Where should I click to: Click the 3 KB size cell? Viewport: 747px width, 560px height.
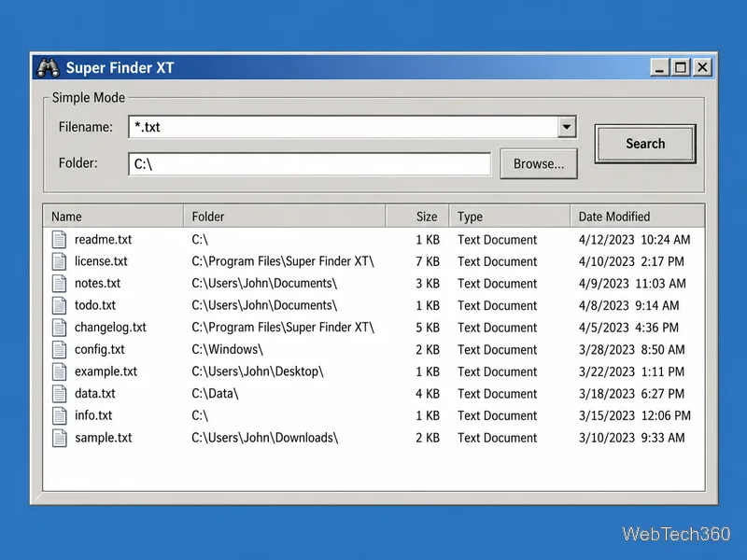pos(428,284)
